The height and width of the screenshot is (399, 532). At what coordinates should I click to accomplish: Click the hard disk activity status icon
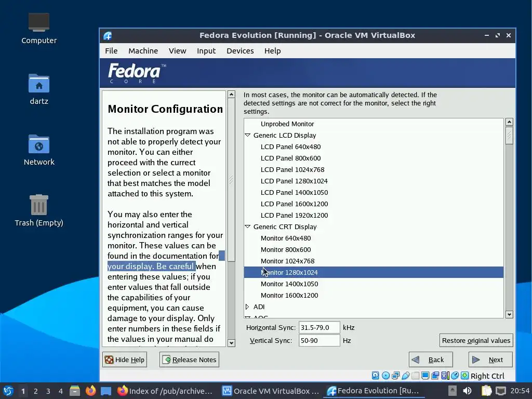pyautogui.click(x=375, y=376)
